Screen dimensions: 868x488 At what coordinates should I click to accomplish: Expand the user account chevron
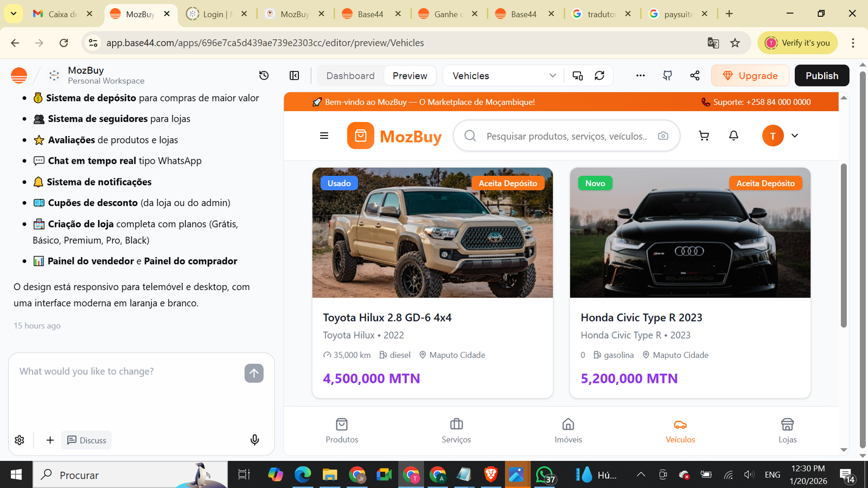(795, 136)
